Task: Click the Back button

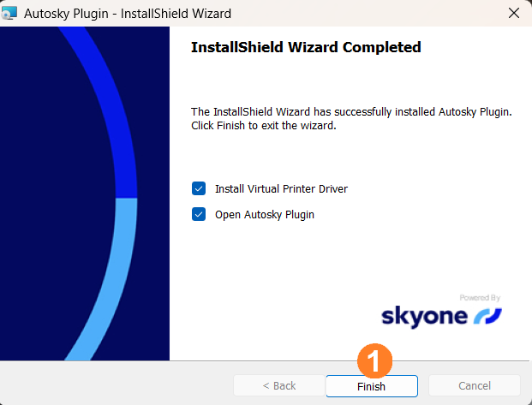Action: click(279, 385)
